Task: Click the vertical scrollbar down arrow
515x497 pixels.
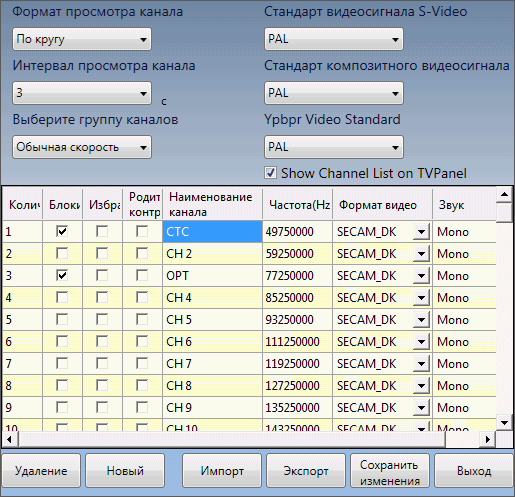Action: 504,423
